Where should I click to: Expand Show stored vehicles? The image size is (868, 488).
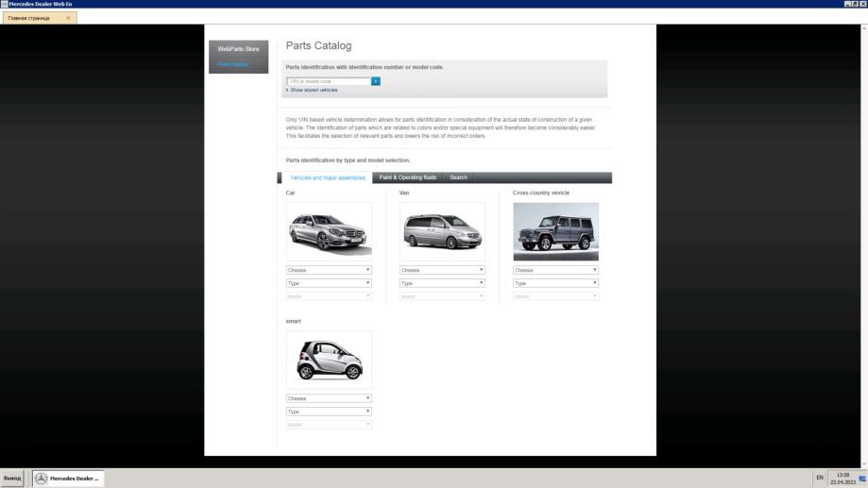312,90
